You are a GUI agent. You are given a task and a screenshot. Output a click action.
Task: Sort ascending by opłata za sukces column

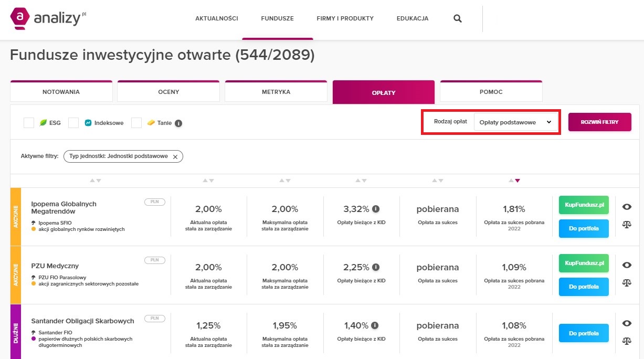(434, 181)
